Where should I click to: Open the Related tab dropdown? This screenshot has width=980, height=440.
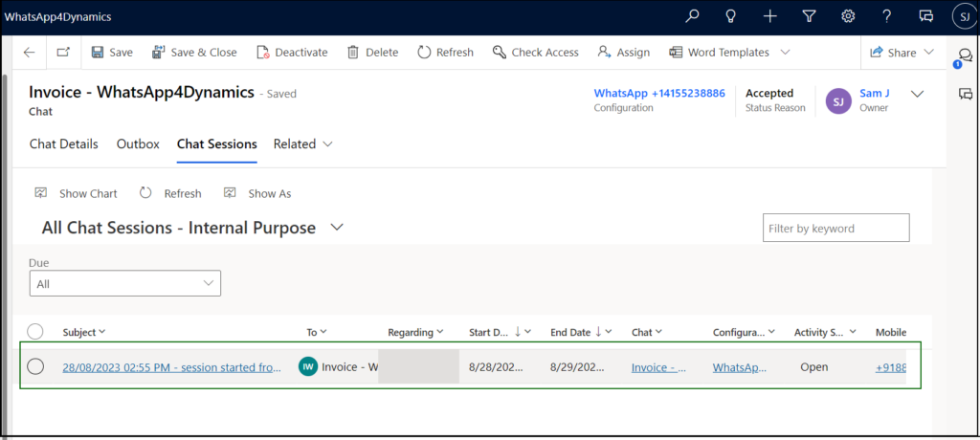303,143
